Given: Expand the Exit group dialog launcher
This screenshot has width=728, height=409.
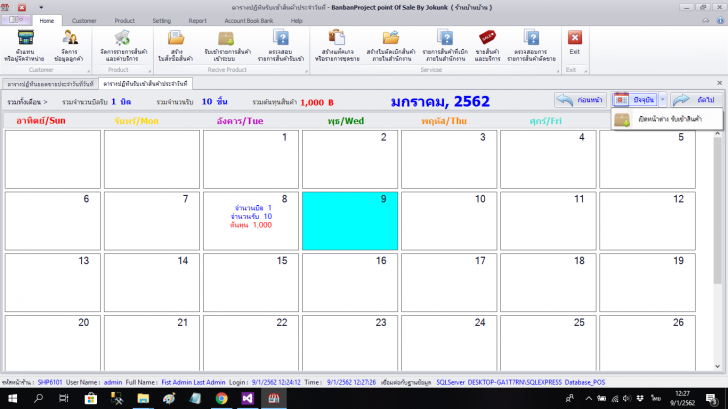Looking at the screenshot, I should coord(585,71).
